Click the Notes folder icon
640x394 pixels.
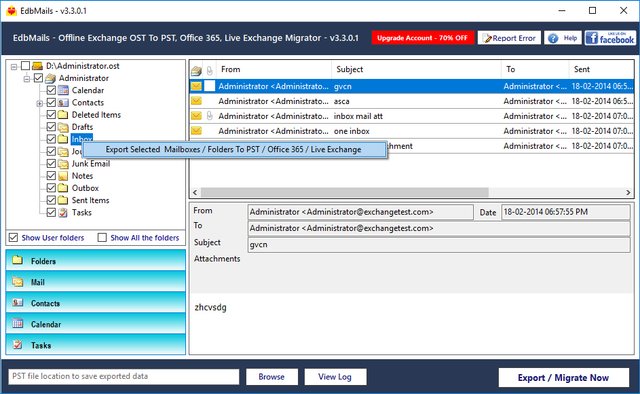63,176
